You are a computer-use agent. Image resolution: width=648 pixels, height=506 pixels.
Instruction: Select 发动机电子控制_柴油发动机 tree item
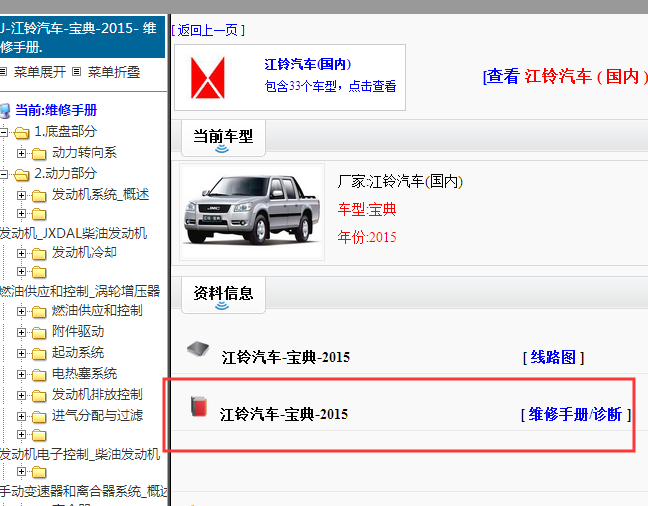[x=80, y=454]
